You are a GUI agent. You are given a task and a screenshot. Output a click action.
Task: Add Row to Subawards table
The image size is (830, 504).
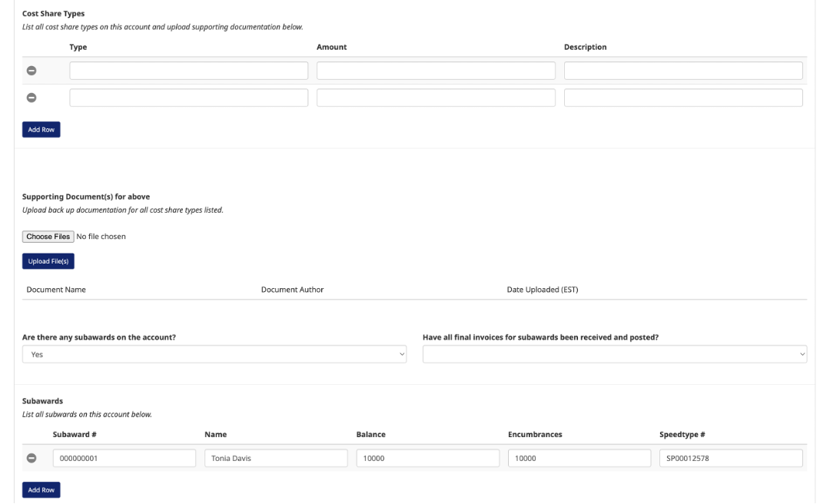coord(41,489)
